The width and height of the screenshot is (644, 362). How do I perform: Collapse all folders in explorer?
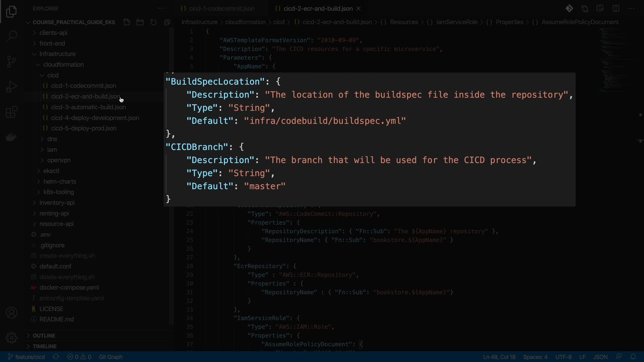point(167,22)
